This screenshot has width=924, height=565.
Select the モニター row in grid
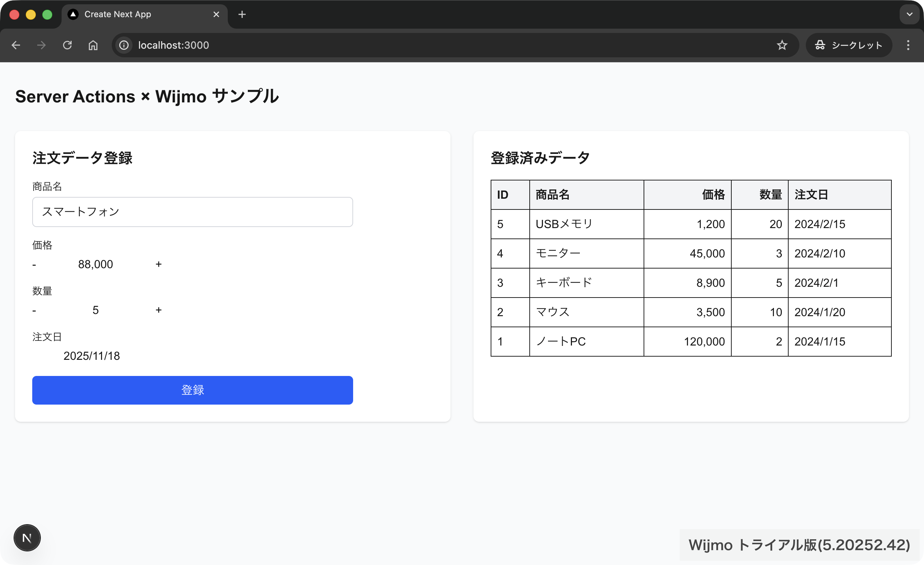[587, 253]
